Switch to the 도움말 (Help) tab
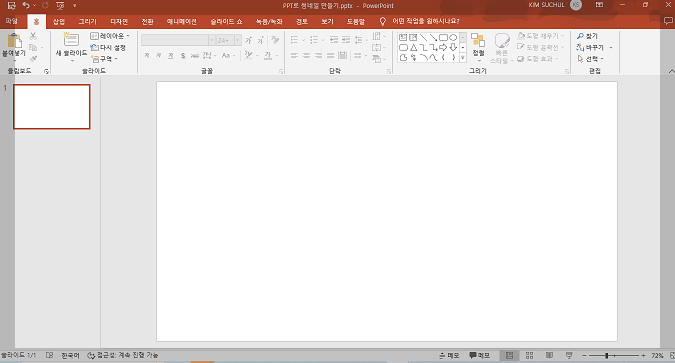This screenshot has height=363, width=675. pos(356,21)
